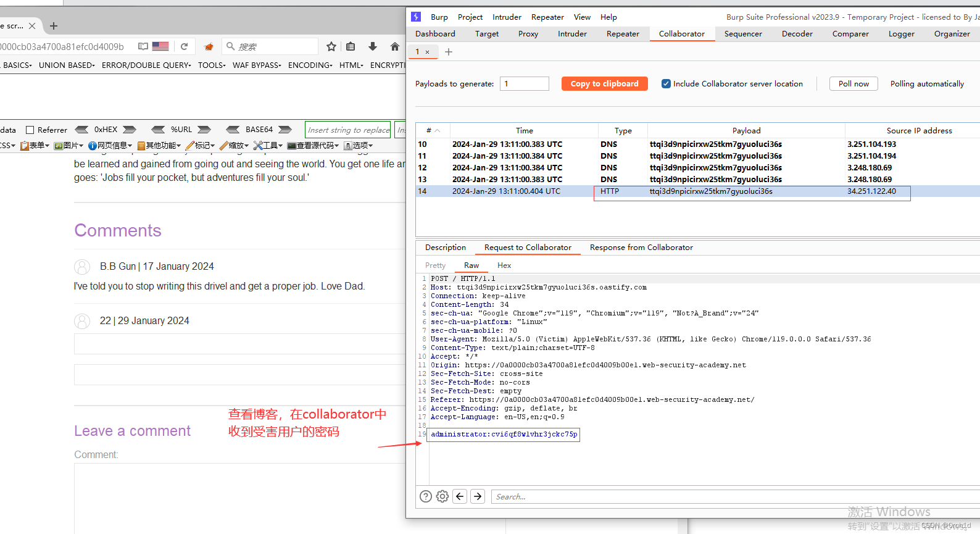Open the help question mark icon in Burp
The image size is (980, 534).
pos(426,496)
